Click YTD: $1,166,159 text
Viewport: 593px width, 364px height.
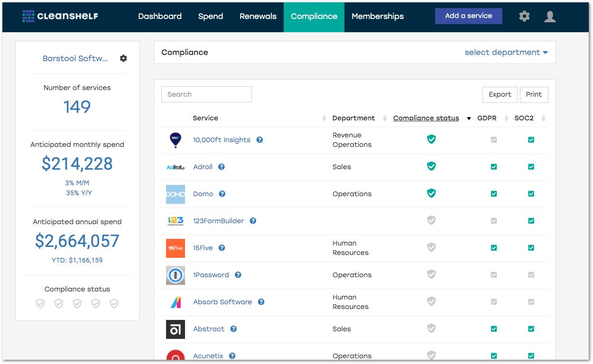click(x=77, y=260)
